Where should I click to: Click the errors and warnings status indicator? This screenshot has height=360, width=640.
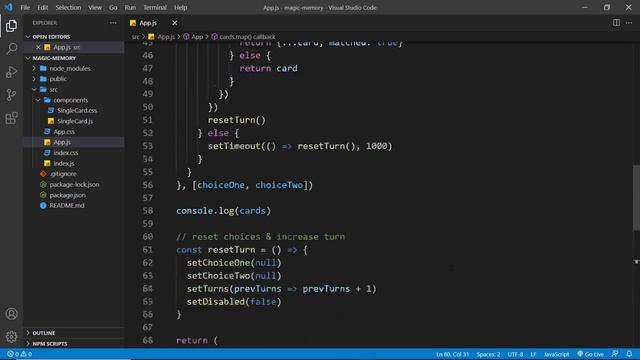[x=19, y=354]
